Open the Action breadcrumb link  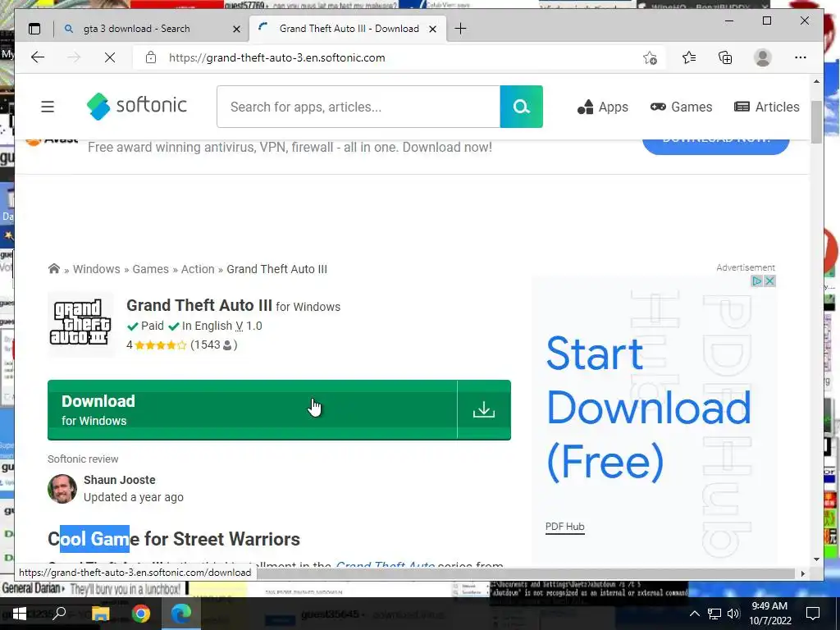198,269
